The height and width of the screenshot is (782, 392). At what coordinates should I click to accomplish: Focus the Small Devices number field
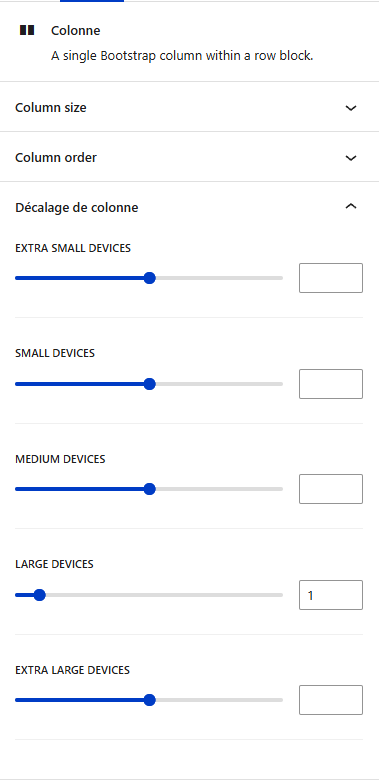[x=331, y=384]
